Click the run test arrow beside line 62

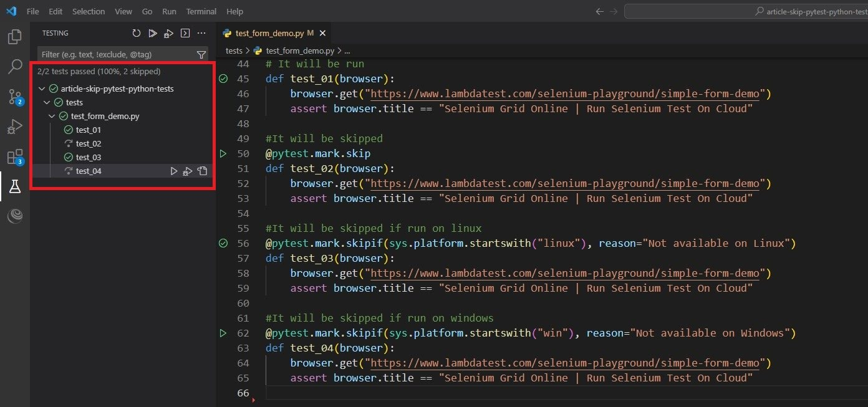(x=223, y=333)
